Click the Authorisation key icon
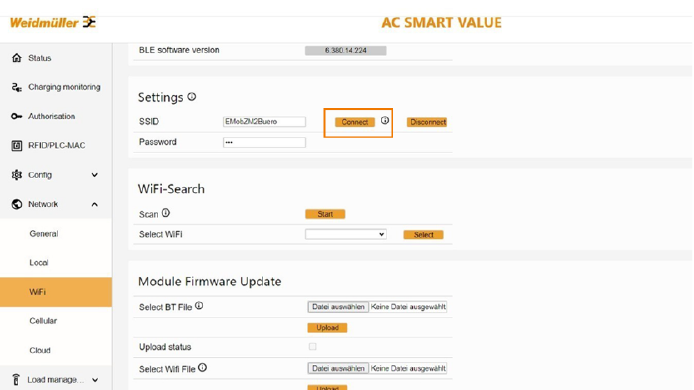 (17, 116)
